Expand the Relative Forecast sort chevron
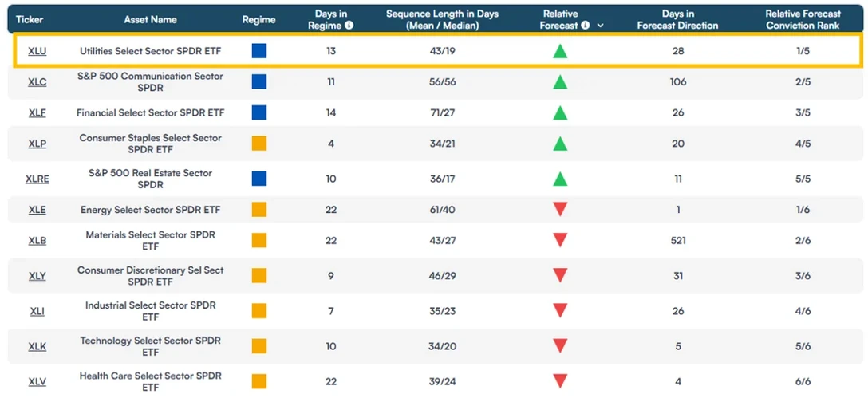 (600, 26)
